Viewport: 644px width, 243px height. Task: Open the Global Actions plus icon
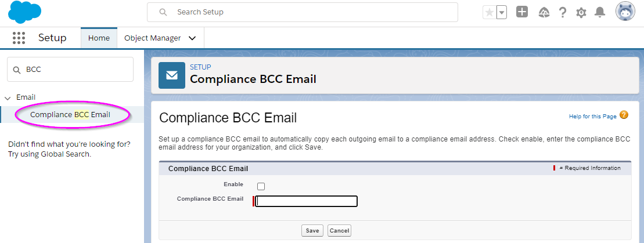point(522,12)
